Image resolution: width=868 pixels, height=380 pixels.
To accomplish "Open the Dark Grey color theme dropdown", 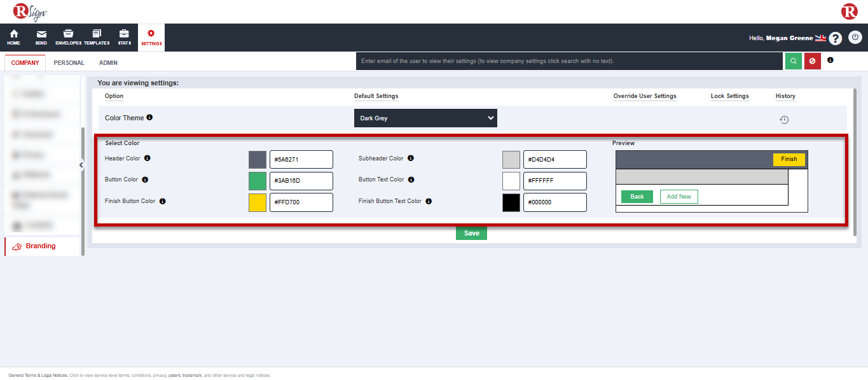I will [425, 118].
